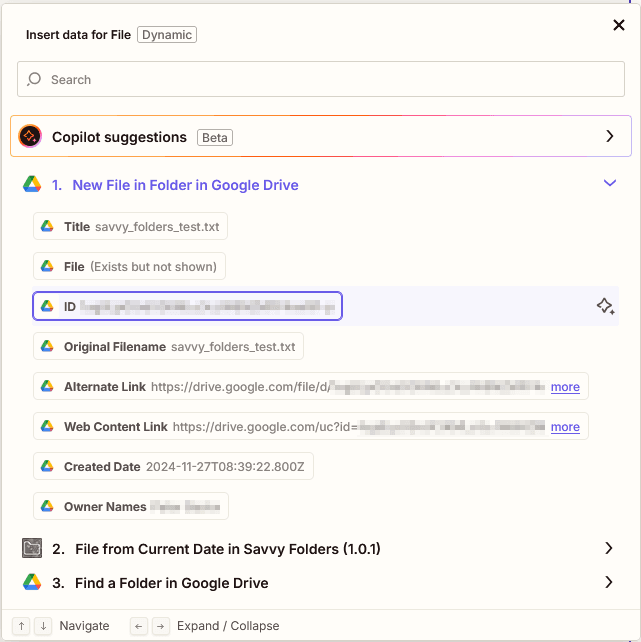
Task: Insert Original Filename field
Action: coord(168,346)
